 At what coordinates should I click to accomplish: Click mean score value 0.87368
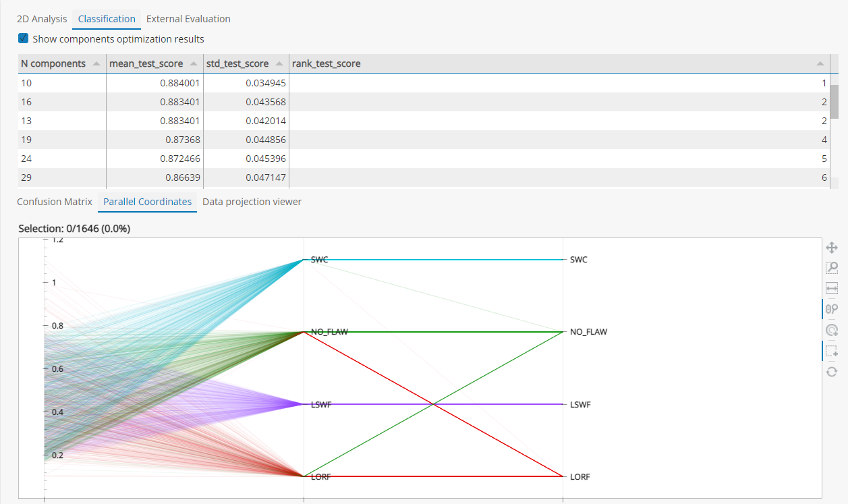click(x=183, y=140)
